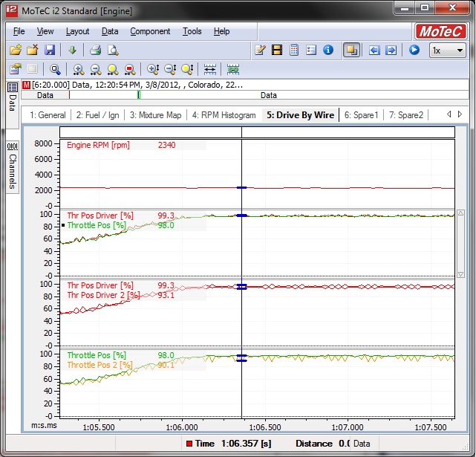
Task: Open the list details icon
Action: pos(311,50)
